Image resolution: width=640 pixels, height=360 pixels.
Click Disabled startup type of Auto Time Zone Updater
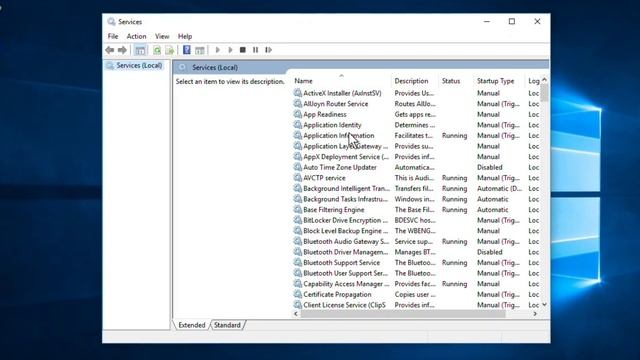[x=490, y=167]
